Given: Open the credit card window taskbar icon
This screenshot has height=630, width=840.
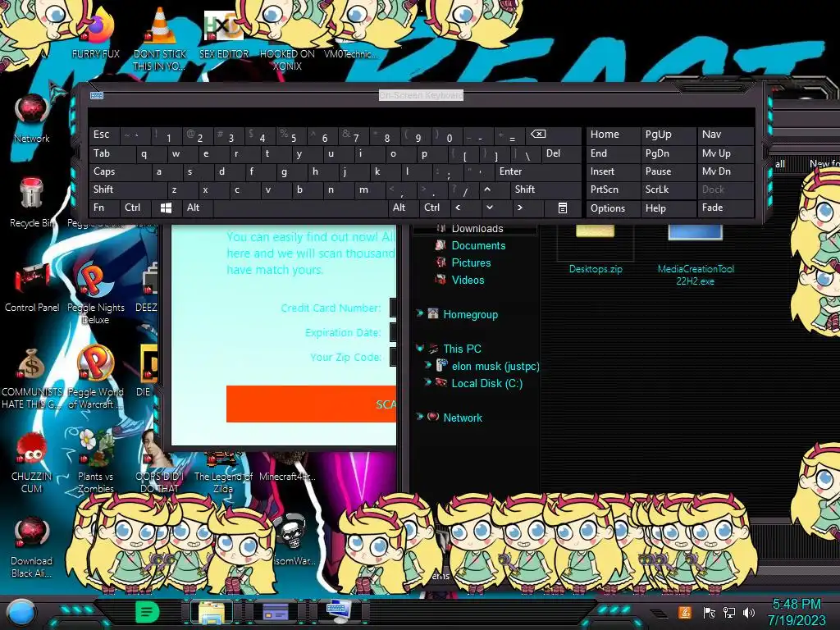Looking at the screenshot, I should 275,612.
